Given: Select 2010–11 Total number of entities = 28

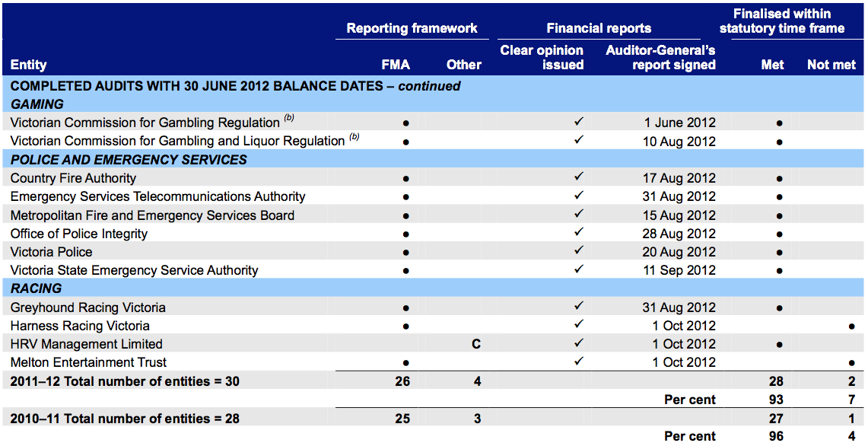Looking at the screenshot, I should (x=125, y=419).
